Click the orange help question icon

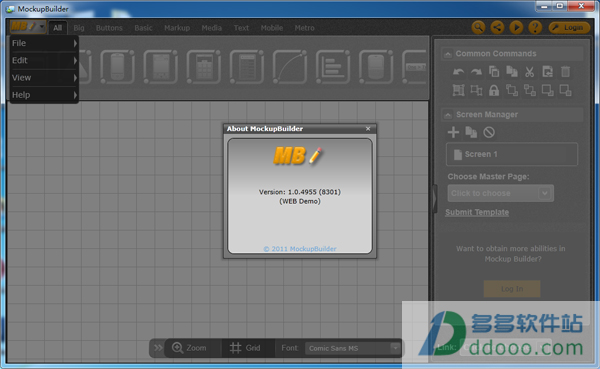pos(535,27)
